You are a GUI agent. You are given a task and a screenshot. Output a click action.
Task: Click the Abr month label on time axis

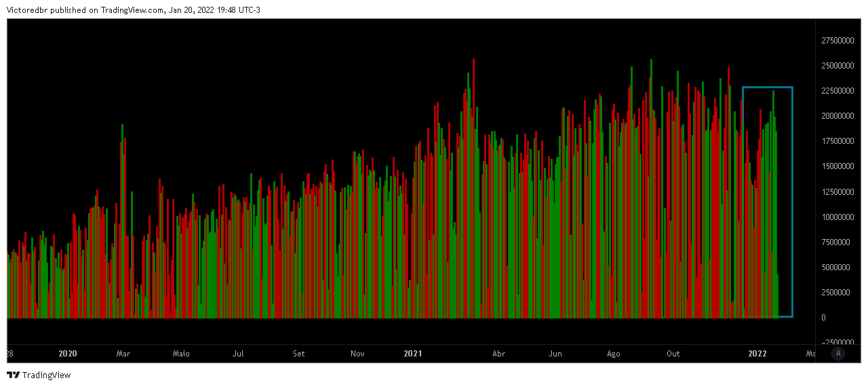point(499,354)
